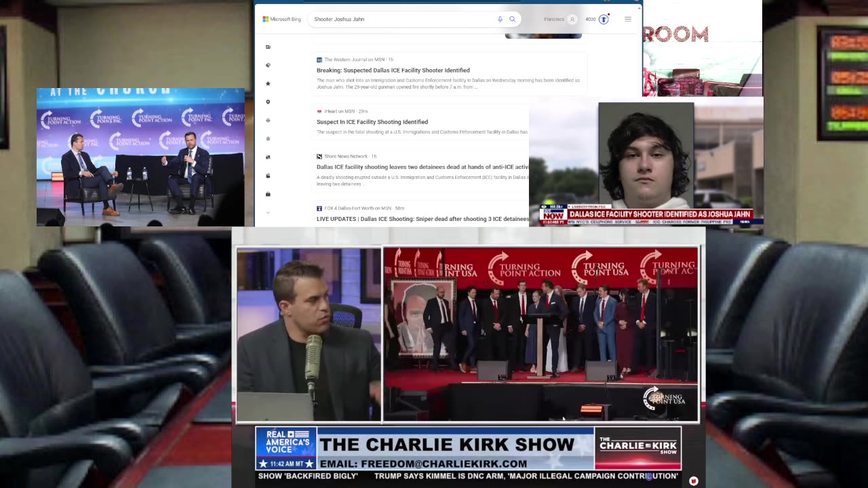
Task: Open LIVE UPDATES Dallas ICE Shooting headline
Action: point(422,219)
